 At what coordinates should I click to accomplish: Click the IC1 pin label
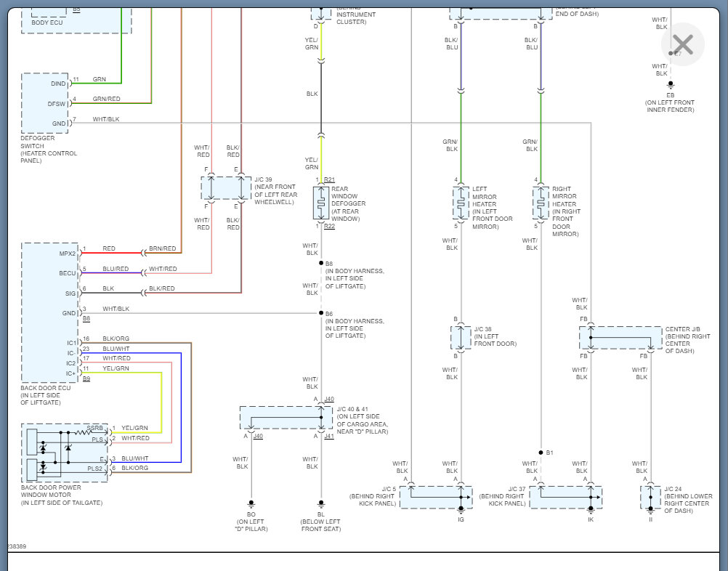click(x=71, y=343)
